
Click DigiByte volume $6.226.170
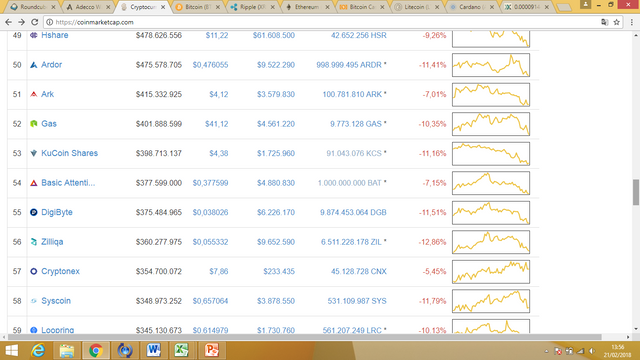[276, 212]
